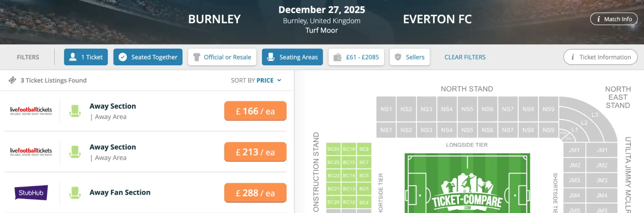644x213 pixels.
Task: Click the info icon on Ticket Information
Action: [573, 57]
